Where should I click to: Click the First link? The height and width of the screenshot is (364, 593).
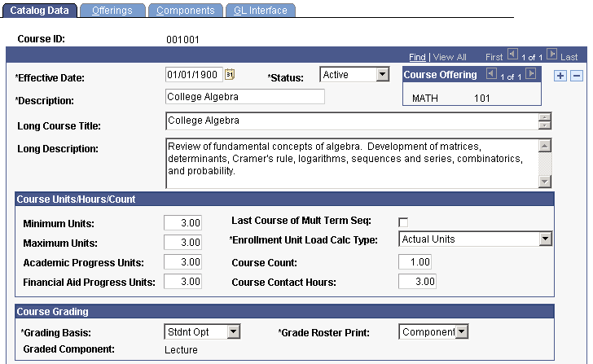[494, 57]
